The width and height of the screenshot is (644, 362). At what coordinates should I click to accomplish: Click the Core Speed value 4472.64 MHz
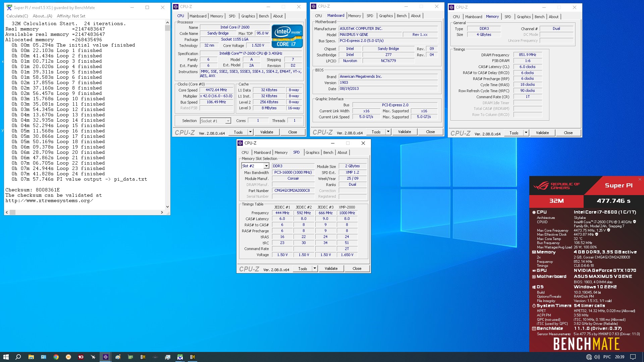pyautogui.click(x=216, y=90)
